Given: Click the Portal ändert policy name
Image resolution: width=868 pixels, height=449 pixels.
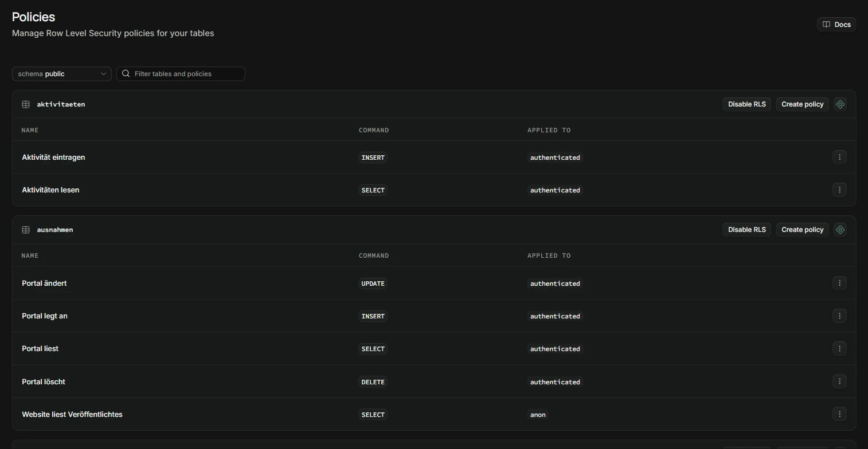Looking at the screenshot, I should (x=44, y=283).
